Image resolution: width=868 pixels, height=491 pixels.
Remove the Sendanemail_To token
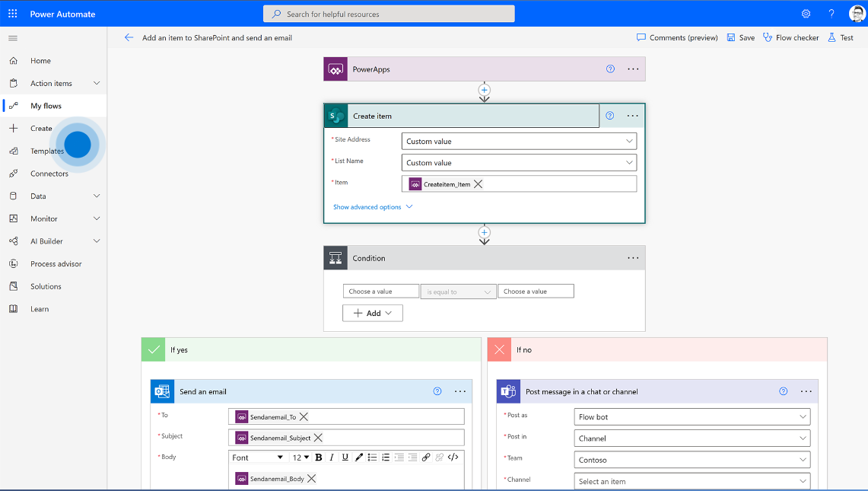tap(304, 416)
